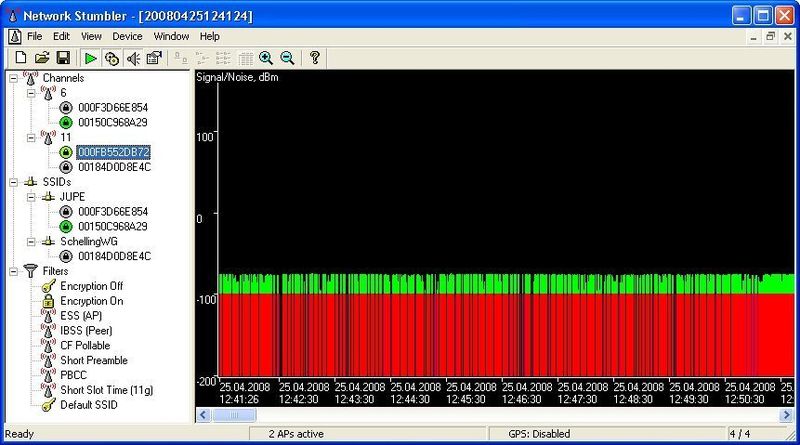Apply the ESS (AP) filter
The height and width of the screenshot is (445, 800).
[x=81, y=315]
